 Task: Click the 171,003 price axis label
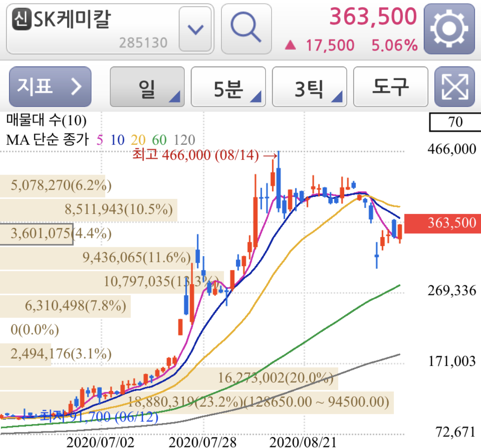click(452, 362)
